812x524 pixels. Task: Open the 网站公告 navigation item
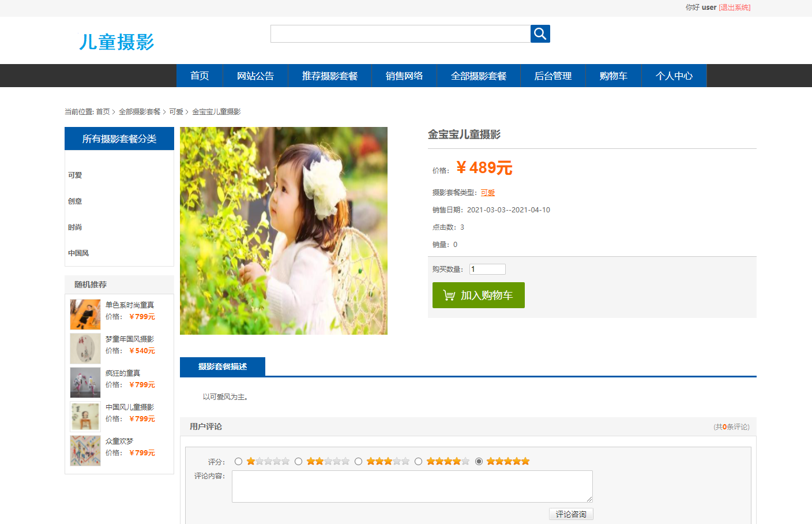(255, 76)
